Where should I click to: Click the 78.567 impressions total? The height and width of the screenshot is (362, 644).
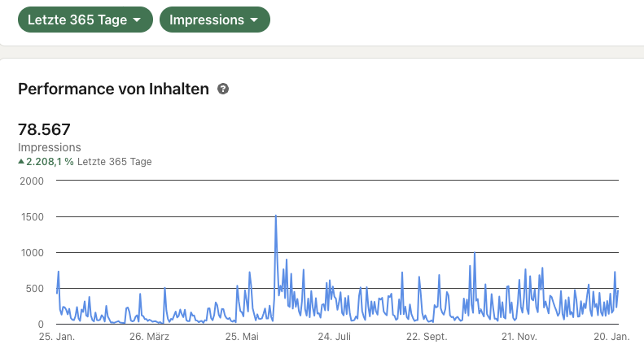44,129
